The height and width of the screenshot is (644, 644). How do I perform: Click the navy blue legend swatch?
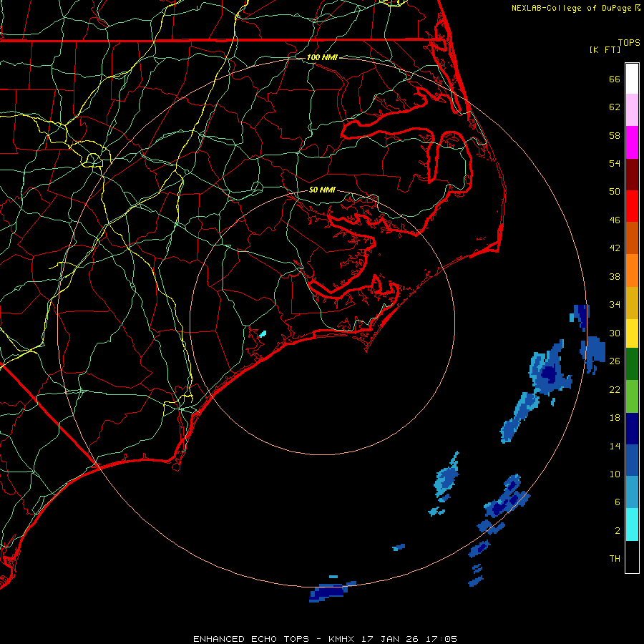pos(632,429)
